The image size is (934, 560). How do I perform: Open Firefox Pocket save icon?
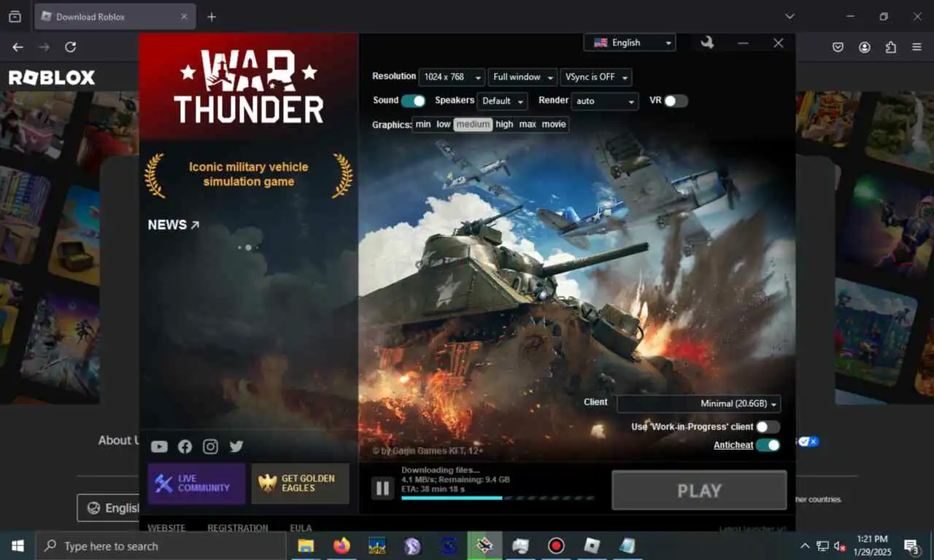838,47
